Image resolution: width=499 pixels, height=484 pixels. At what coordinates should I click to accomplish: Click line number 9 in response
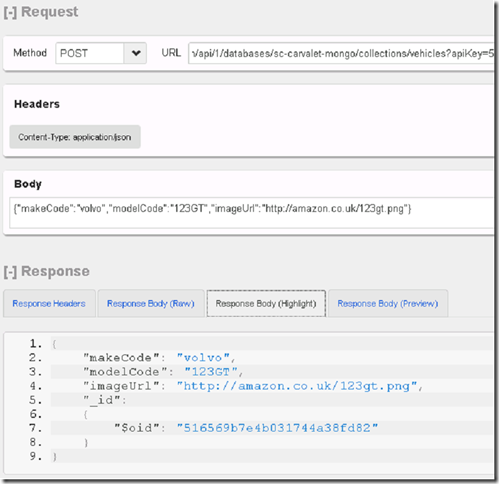pyautogui.click(x=36, y=456)
